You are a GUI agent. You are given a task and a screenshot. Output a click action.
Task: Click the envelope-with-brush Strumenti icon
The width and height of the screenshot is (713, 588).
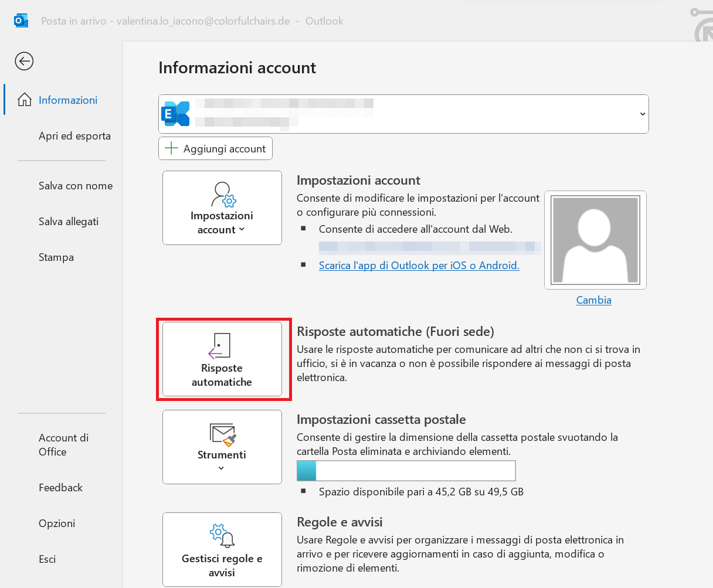point(223,434)
